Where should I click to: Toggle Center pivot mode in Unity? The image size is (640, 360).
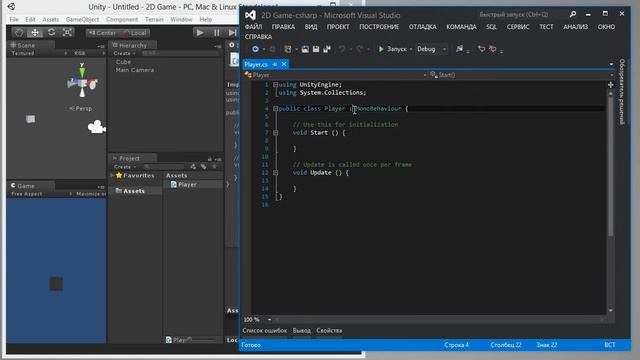(x=102, y=33)
